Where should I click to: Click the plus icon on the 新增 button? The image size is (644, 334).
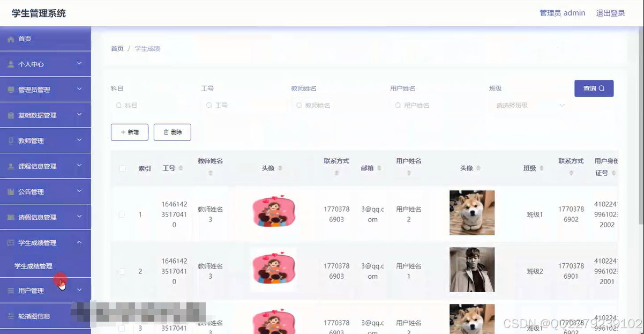point(123,132)
